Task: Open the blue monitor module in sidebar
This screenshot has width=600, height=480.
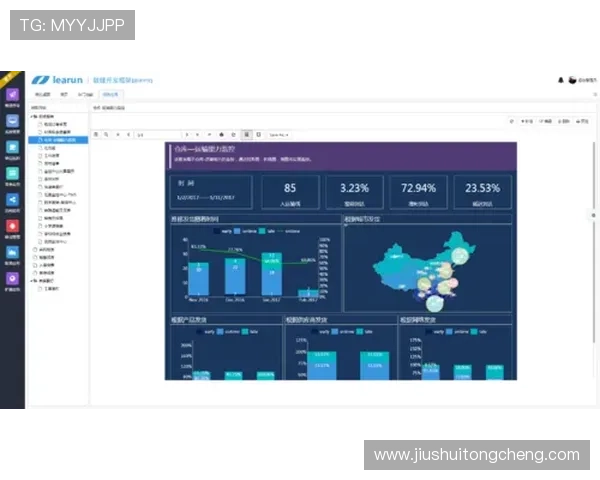Action: tap(12, 121)
